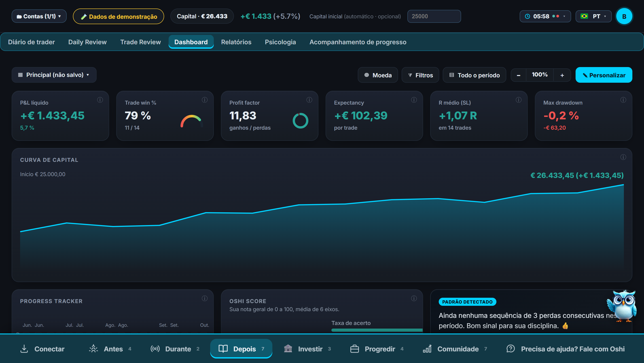Toggle the Dados de demonstração pill

(119, 17)
